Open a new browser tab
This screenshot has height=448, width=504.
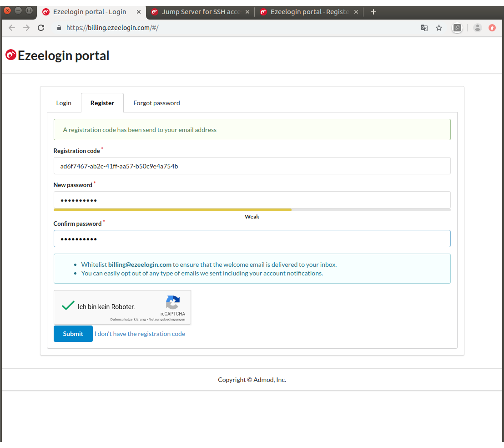pos(373,12)
